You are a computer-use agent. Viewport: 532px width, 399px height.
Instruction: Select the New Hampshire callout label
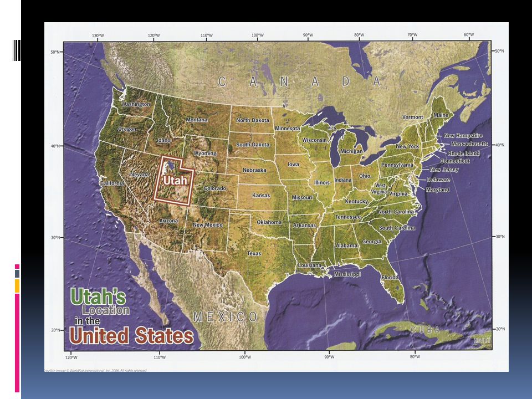pyautogui.click(x=463, y=135)
